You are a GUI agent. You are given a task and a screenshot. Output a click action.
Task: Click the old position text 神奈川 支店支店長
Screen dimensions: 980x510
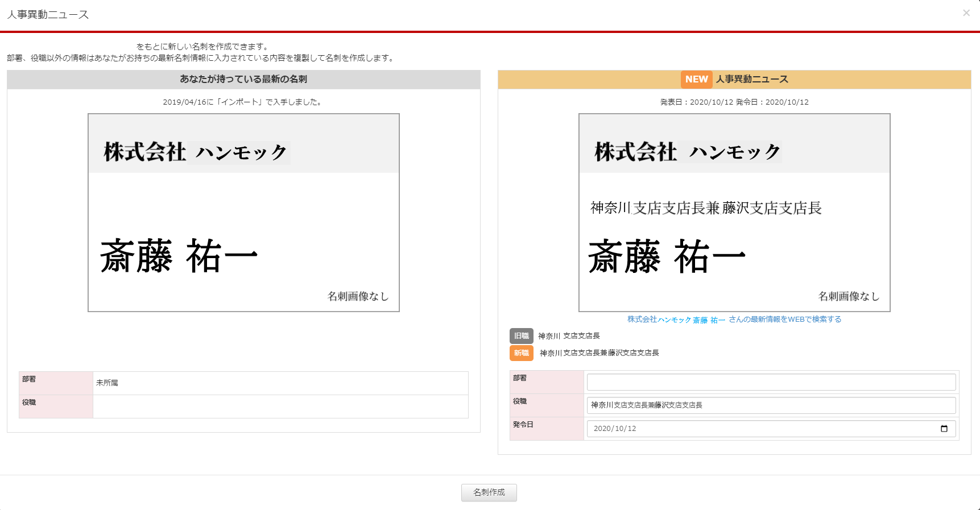coord(569,336)
